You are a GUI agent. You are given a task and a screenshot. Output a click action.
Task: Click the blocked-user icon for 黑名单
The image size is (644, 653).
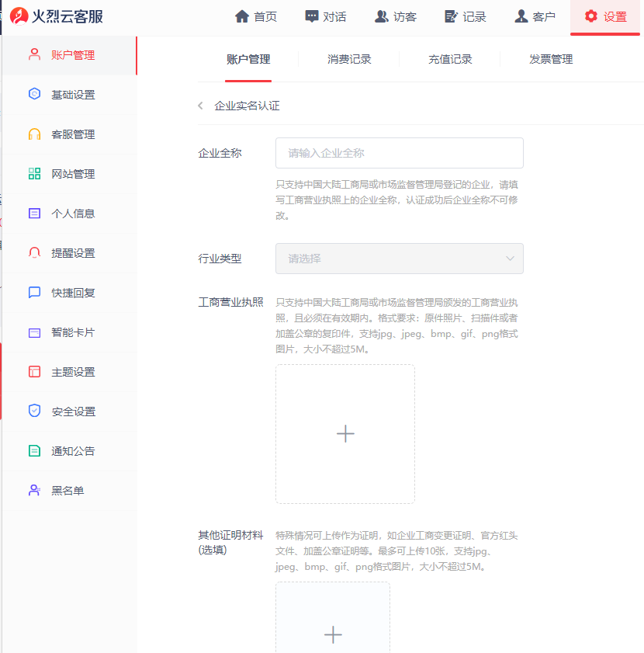click(x=35, y=490)
